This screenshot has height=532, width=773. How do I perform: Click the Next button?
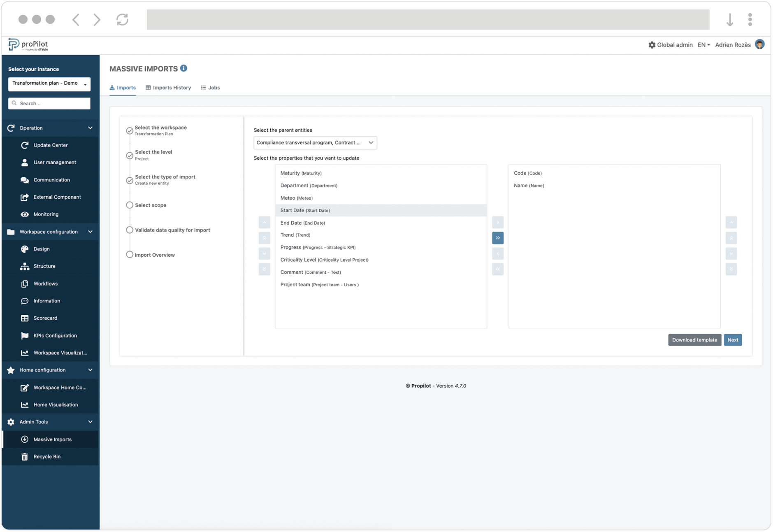733,340
